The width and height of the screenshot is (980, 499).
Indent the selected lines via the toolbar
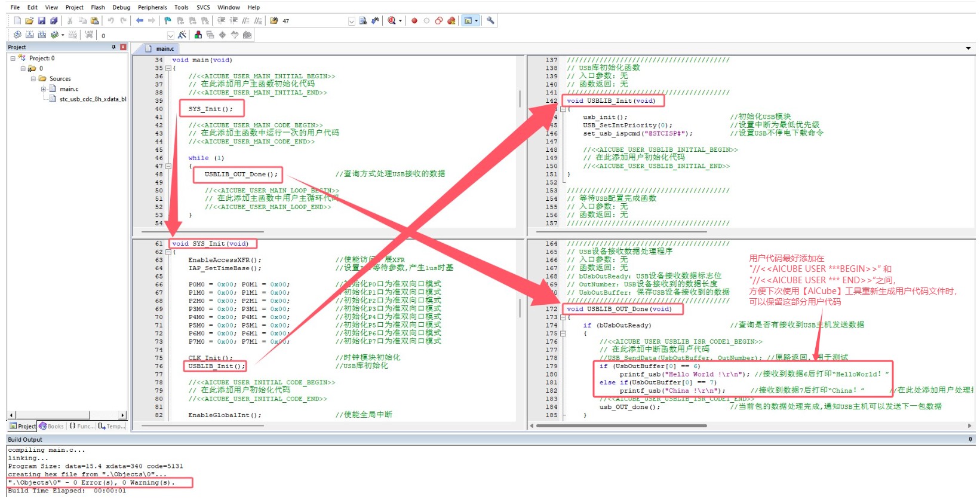(222, 20)
